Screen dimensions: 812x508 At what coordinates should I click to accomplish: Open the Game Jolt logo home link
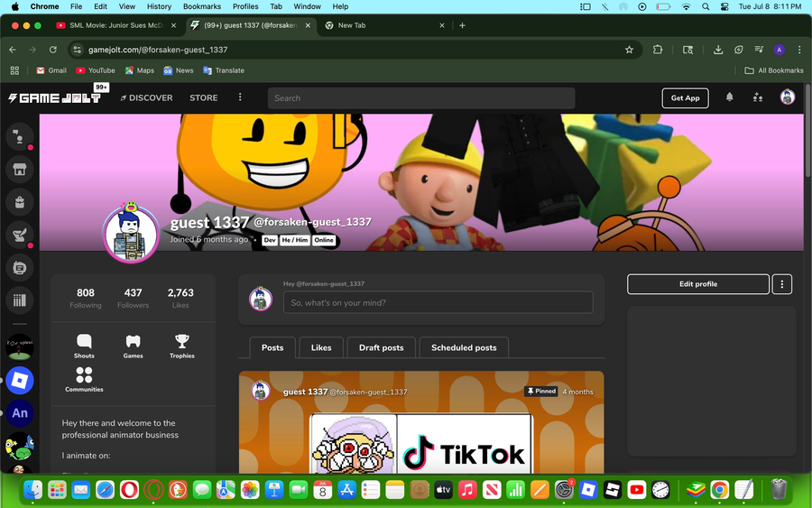[x=55, y=97]
